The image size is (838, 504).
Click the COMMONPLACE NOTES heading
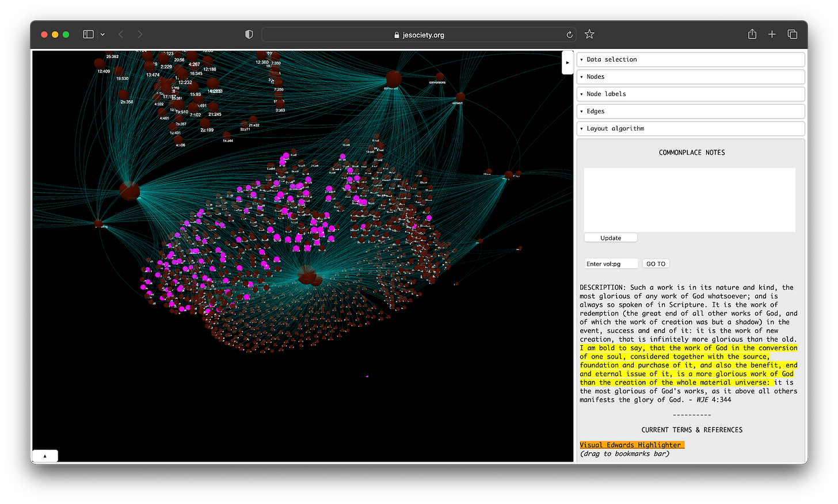(x=692, y=152)
